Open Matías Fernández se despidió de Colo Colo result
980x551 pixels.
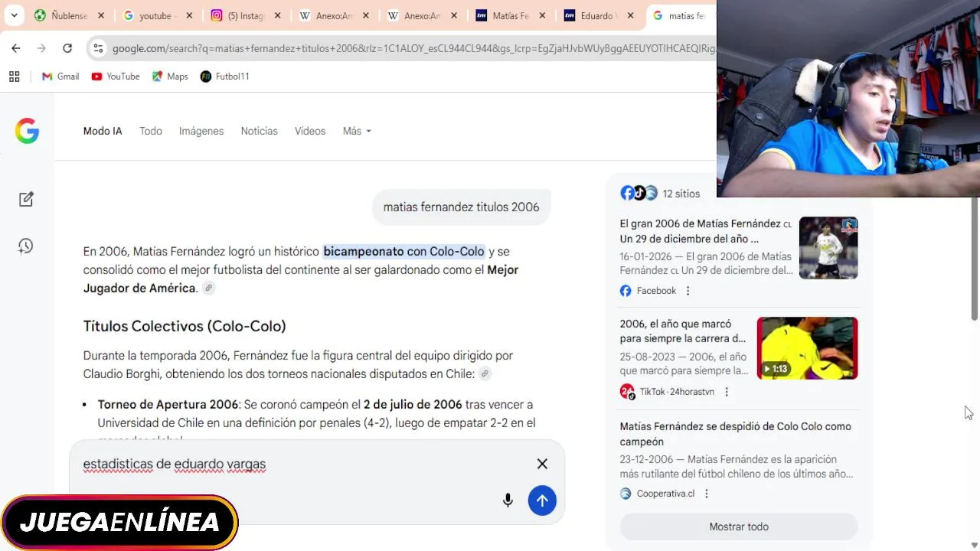736,434
